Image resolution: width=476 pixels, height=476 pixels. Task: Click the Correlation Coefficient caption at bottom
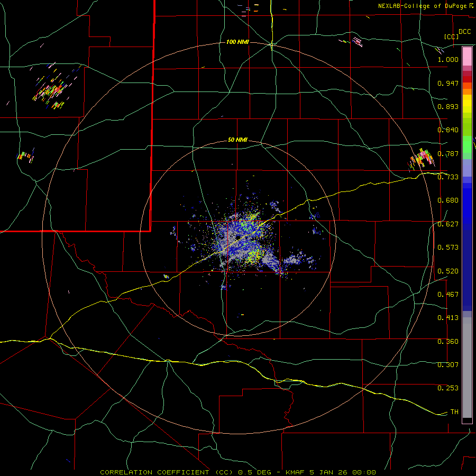point(237,472)
